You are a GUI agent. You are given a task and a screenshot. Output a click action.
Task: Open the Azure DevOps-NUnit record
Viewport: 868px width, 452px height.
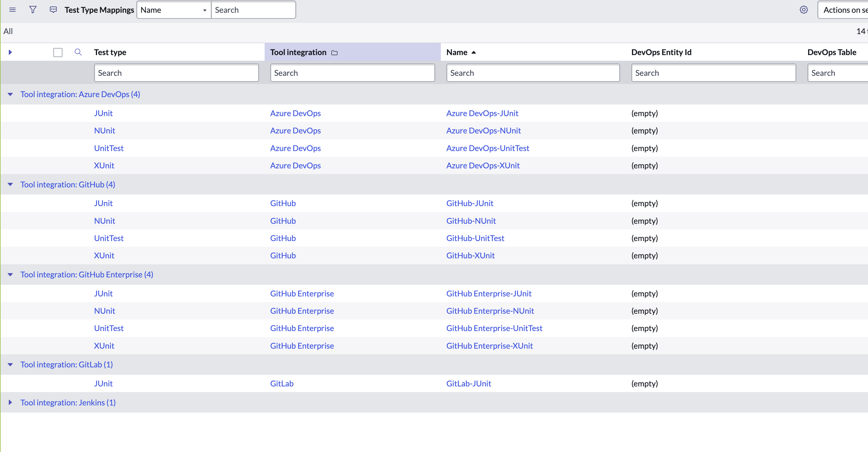(x=484, y=131)
